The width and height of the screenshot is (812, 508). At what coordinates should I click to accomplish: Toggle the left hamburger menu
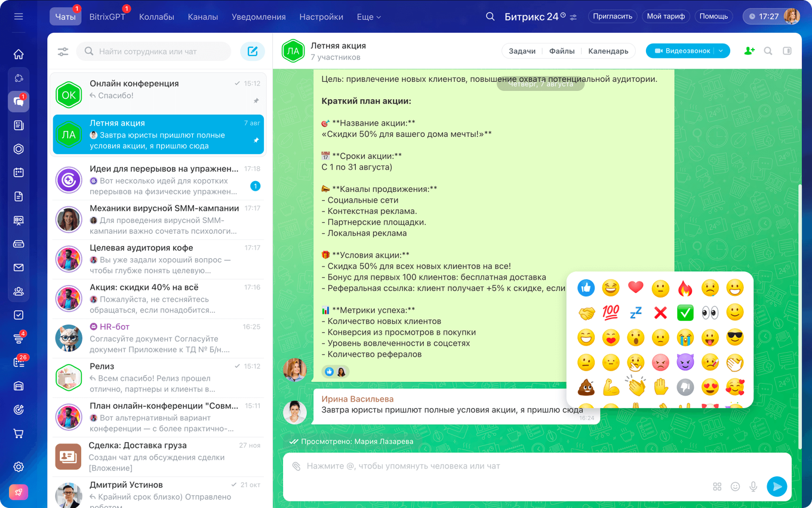(19, 17)
